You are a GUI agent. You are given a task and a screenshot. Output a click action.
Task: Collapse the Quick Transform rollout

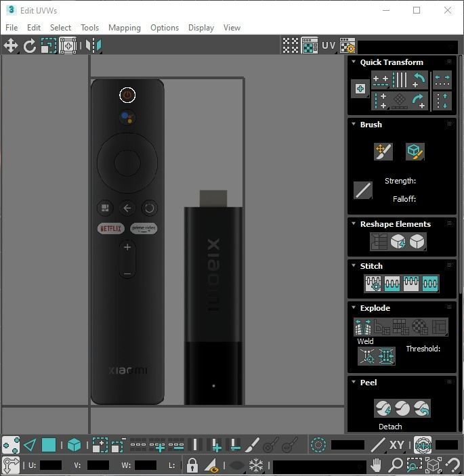pyautogui.click(x=354, y=62)
